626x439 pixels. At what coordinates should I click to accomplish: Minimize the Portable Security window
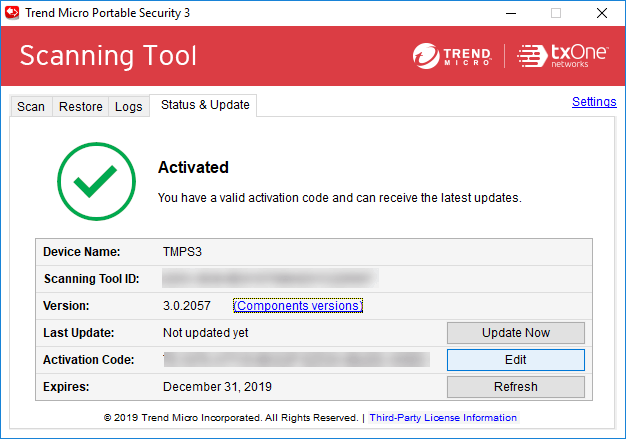[509, 13]
